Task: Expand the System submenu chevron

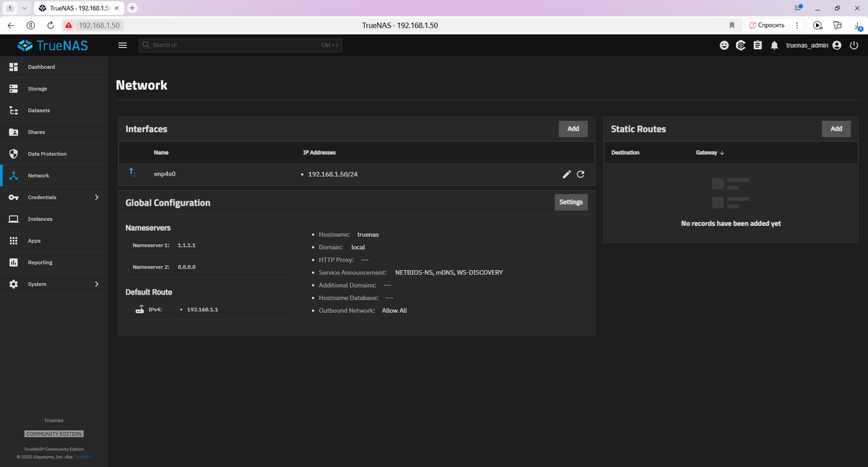Action: (97, 284)
